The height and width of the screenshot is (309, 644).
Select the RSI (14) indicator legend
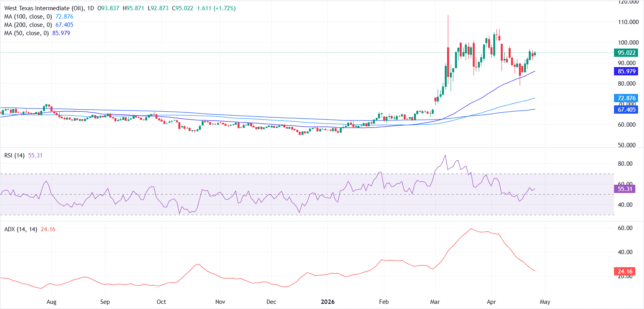coord(15,155)
